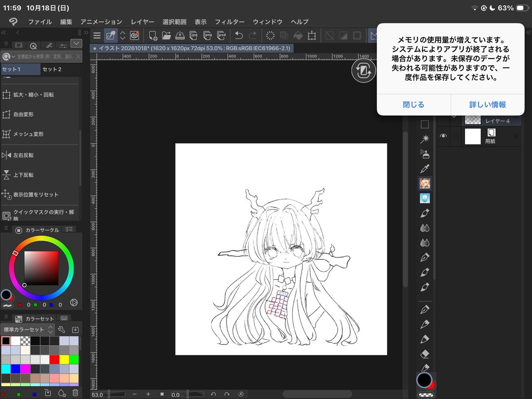Open the Clip Studio logo menu
The width and height of the screenshot is (532, 399).
click(x=14, y=21)
